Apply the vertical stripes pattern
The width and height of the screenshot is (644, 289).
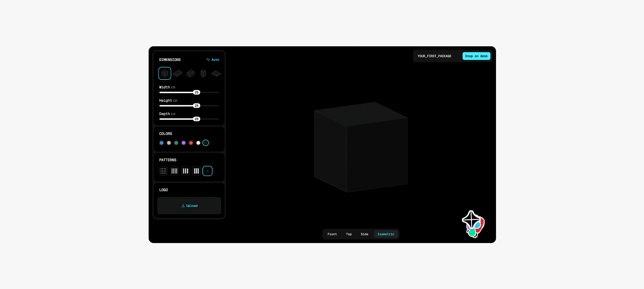174,171
